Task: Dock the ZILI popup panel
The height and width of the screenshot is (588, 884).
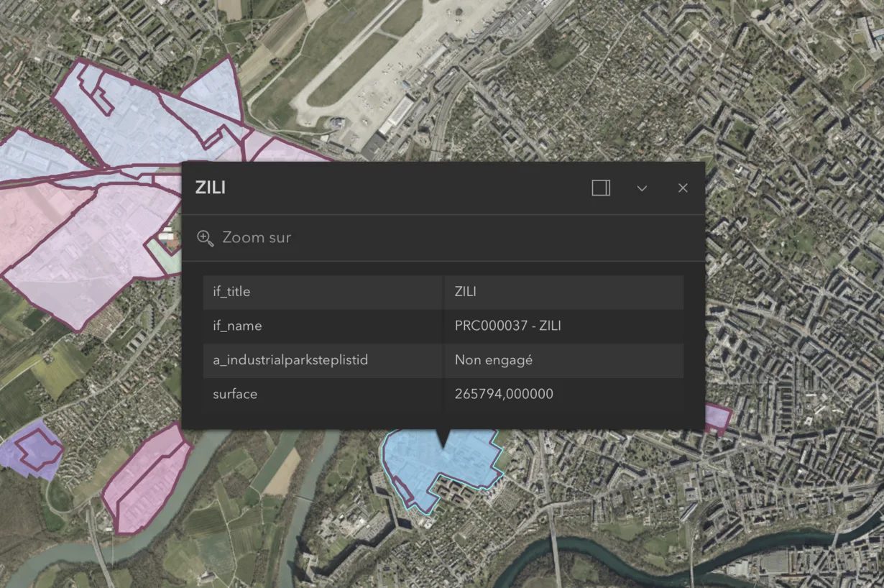Action: [601, 188]
